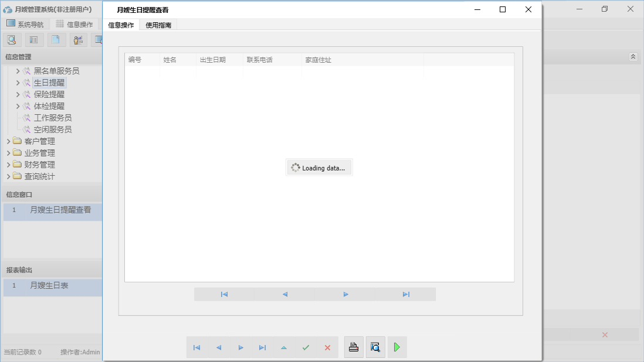Expand the 客户管理 folder arrow

pos(8,141)
